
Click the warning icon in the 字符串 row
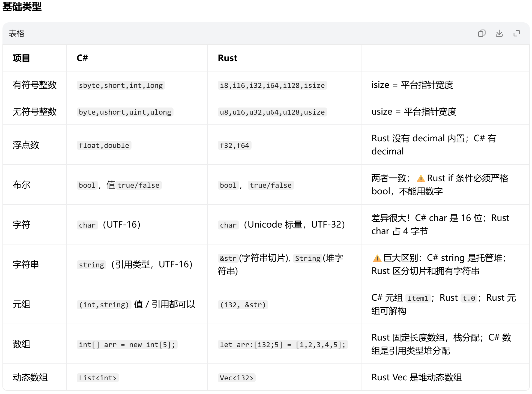[377, 258]
